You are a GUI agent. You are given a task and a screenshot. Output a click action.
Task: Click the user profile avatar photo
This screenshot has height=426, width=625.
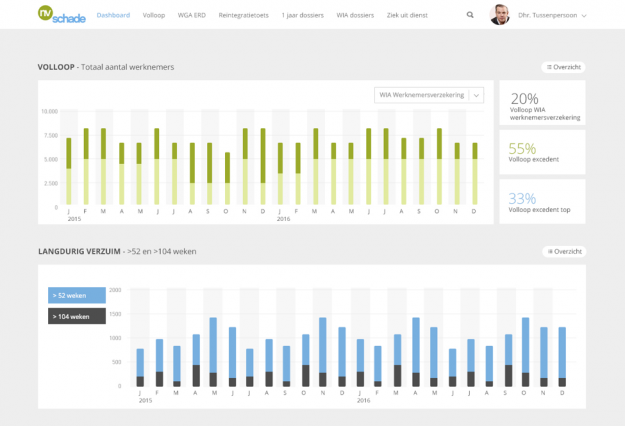(499, 15)
